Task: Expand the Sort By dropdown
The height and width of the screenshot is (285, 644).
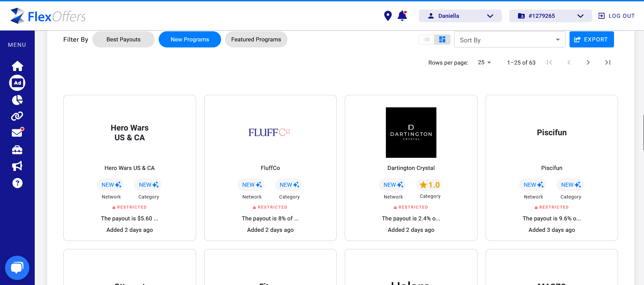Action: pos(510,40)
